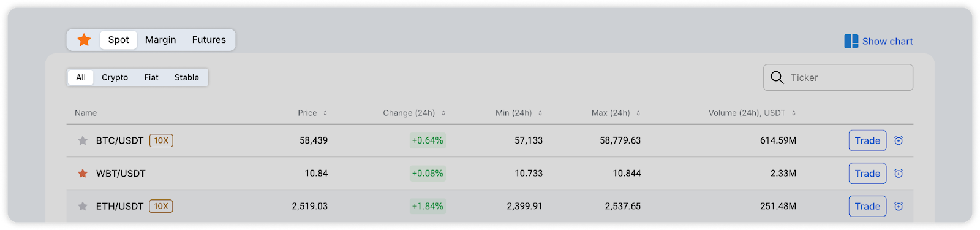980x230 pixels.
Task: Focus the Ticker search field
Action: click(x=838, y=77)
